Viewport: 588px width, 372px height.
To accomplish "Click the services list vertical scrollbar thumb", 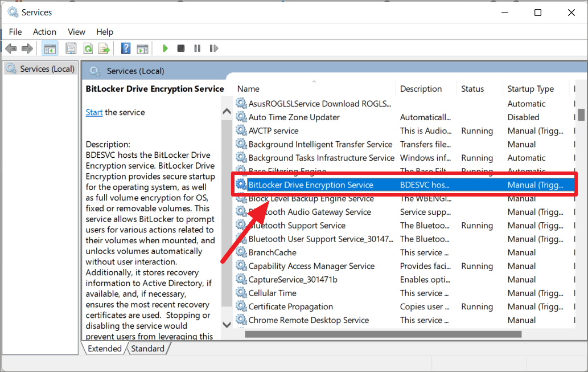I will point(581,115).
